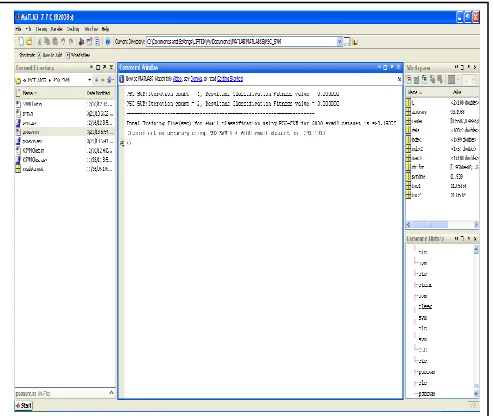Click the Open File folder toolbar icon
The width and height of the screenshot is (494, 416).
(29, 42)
